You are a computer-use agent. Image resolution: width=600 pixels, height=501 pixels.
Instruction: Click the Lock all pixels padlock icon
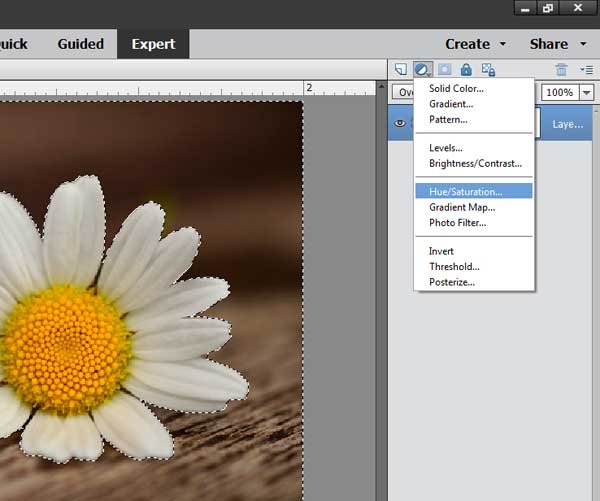click(x=466, y=70)
